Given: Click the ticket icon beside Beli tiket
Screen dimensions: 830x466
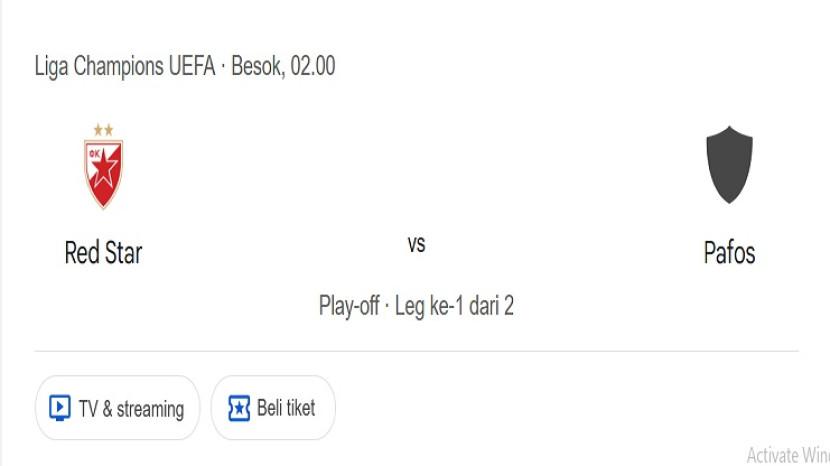Looking at the screenshot, I should pyautogui.click(x=239, y=408).
